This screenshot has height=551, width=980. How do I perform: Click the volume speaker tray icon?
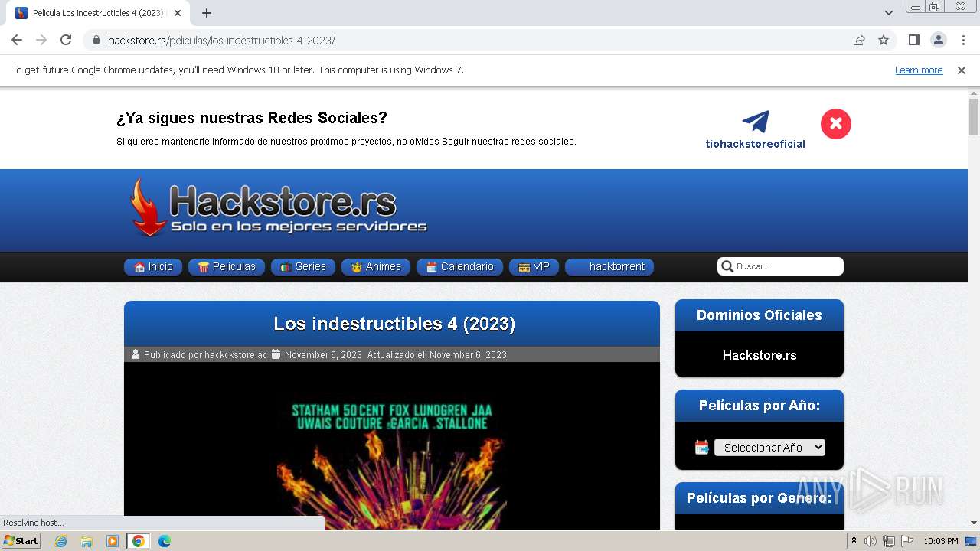(x=871, y=541)
